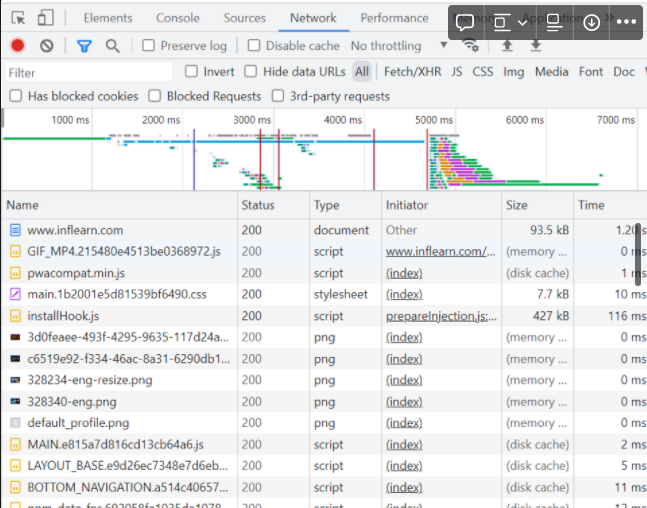Filter requests by Img type

tap(514, 72)
